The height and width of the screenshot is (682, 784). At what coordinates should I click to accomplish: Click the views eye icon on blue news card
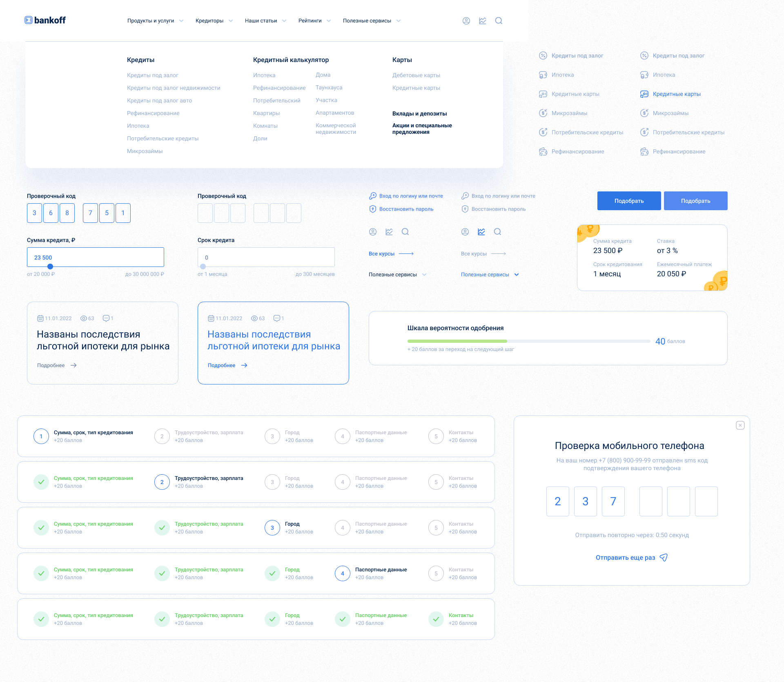pos(254,318)
